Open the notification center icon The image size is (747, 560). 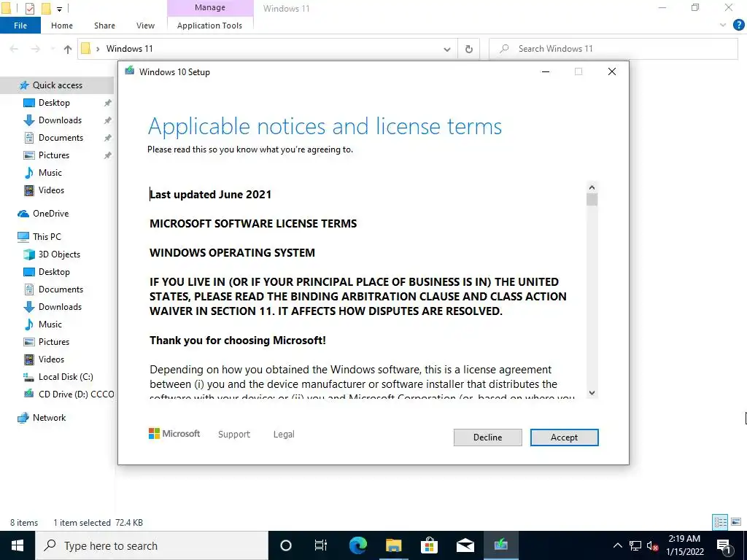click(x=724, y=545)
